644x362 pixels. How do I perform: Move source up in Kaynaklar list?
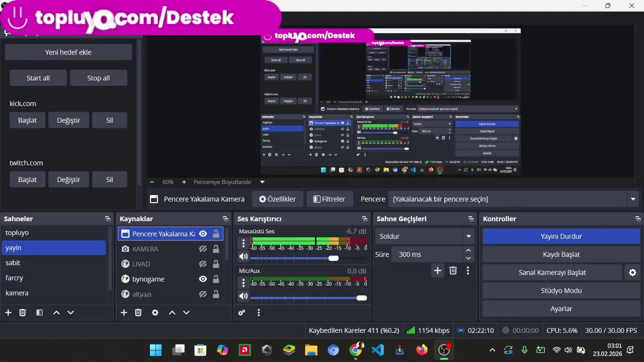172,313
